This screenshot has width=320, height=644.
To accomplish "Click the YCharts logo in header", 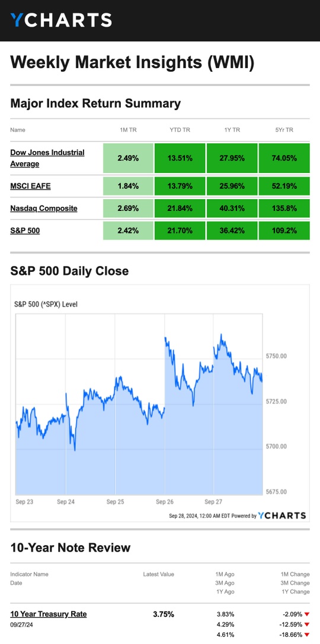I will 61,20.
